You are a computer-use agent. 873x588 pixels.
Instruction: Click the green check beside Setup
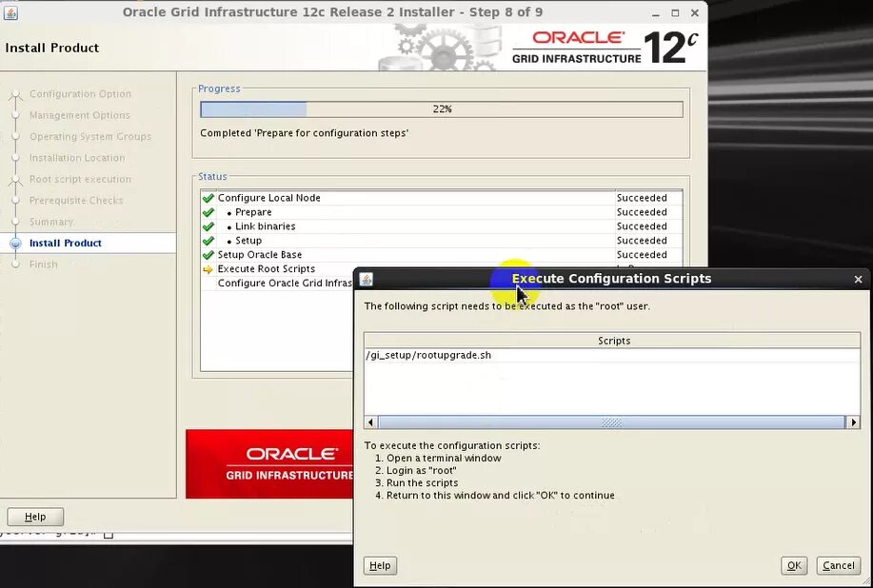click(x=208, y=241)
